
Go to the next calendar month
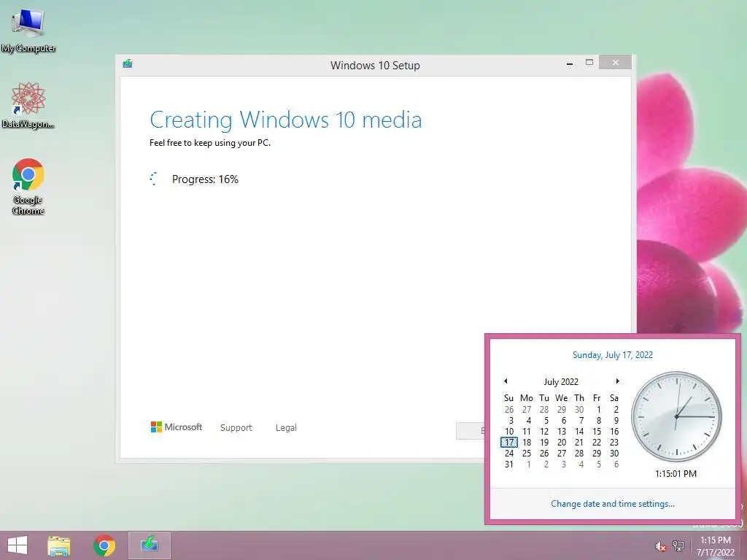[x=617, y=381]
